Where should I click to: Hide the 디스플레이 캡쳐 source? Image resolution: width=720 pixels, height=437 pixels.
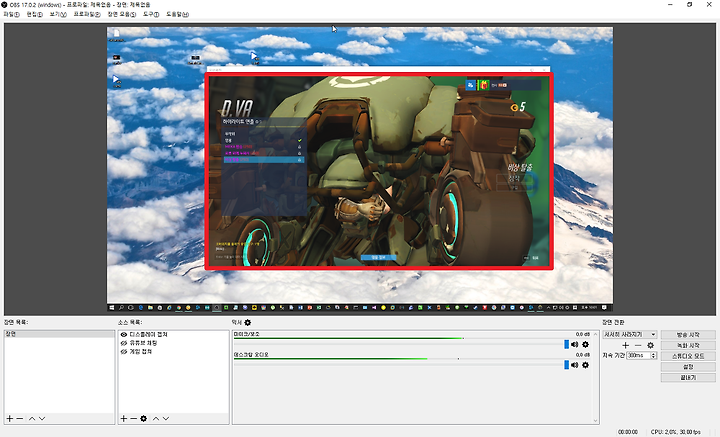point(124,335)
